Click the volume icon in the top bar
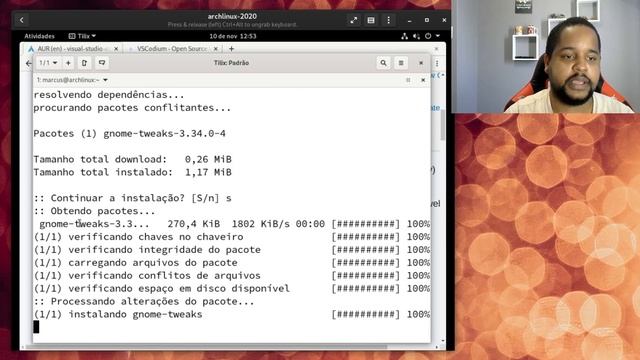This screenshot has height=360, width=640. 416,36
